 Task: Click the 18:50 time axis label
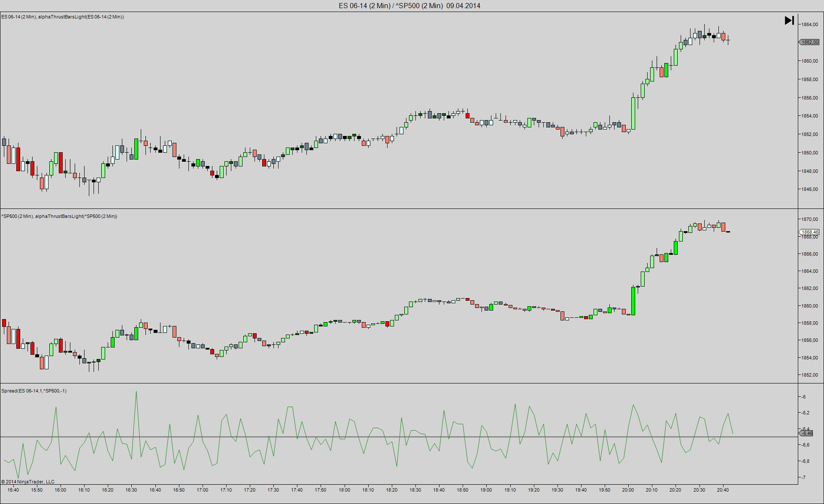point(463,490)
